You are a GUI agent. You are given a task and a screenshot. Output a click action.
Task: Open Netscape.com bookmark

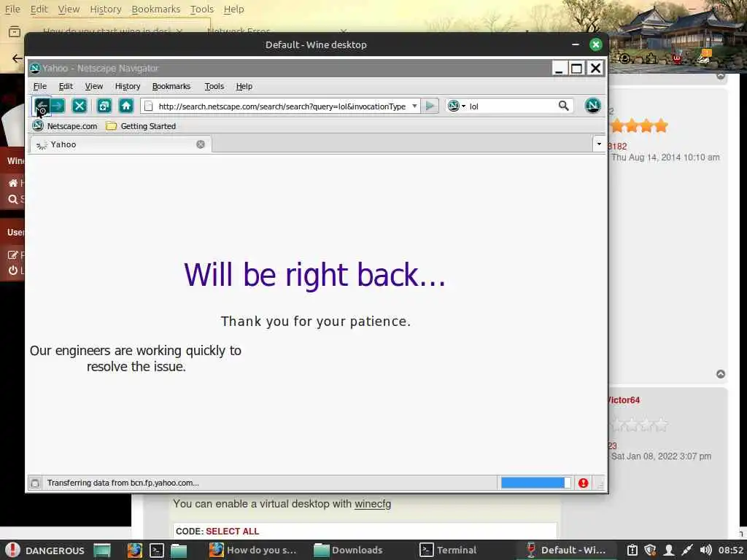[65, 126]
